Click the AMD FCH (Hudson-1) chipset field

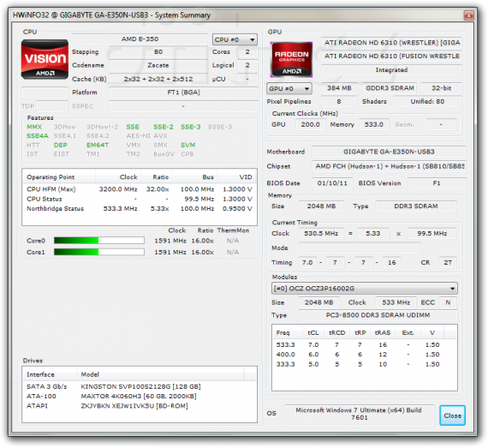(389, 166)
